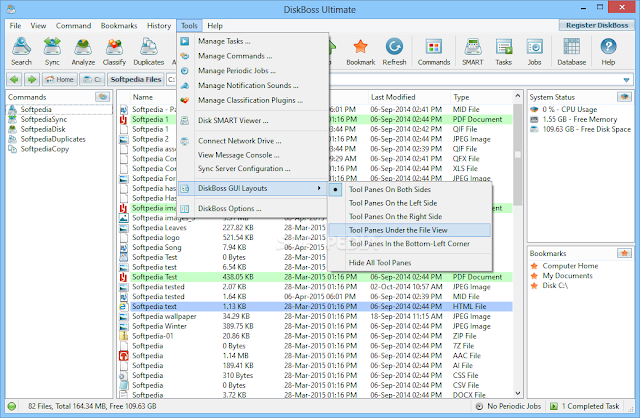Open the SMART disk viewer icon
Image resolution: width=640 pixels, height=418 pixels.
coord(473,51)
